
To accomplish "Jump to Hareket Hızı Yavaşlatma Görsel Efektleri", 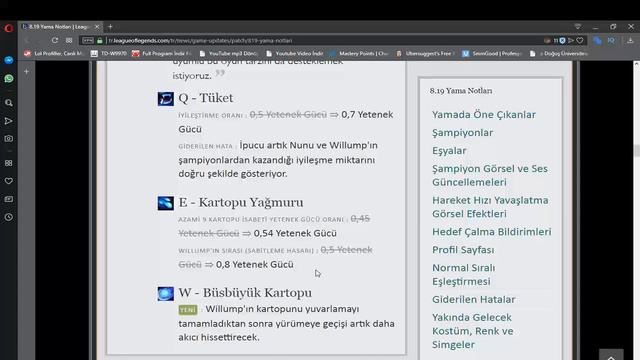I will (x=490, y=207).
